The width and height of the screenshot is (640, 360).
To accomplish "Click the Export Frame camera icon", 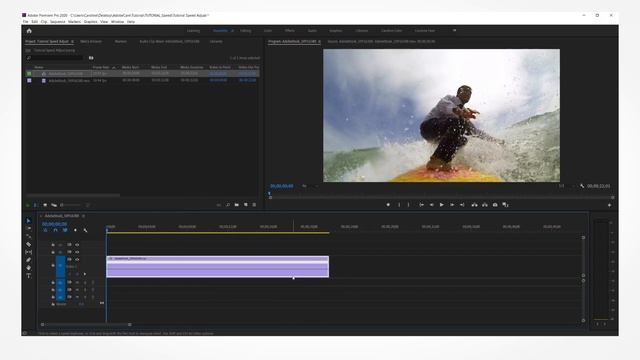I will pos(495,205).
